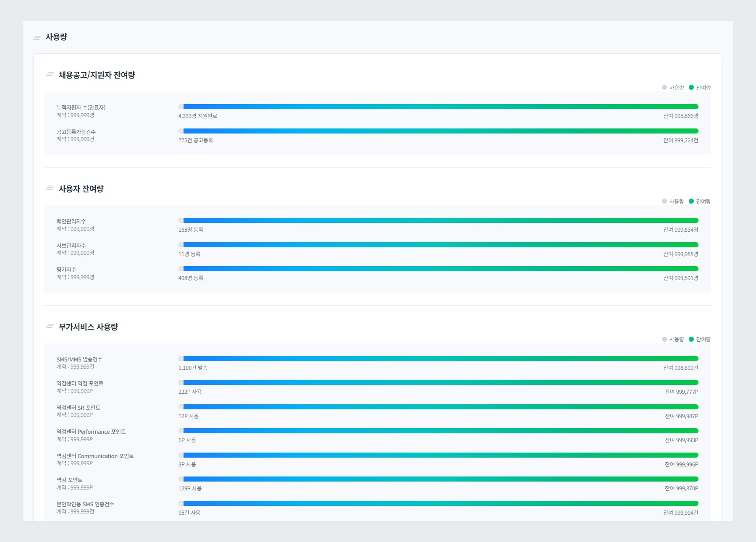Click the list icon beside 채용공고/지원자 잔여량 heading
This screenshot has height=542, width=756.
click(50, 74)
